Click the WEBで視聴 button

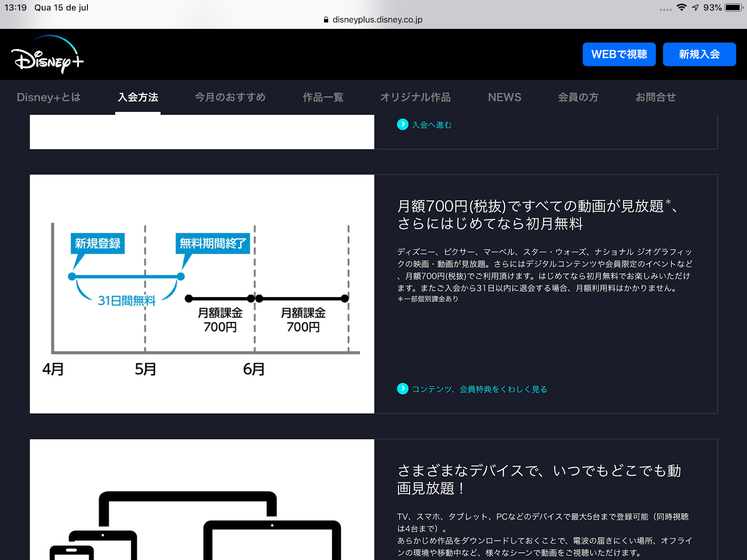point(619,55)
